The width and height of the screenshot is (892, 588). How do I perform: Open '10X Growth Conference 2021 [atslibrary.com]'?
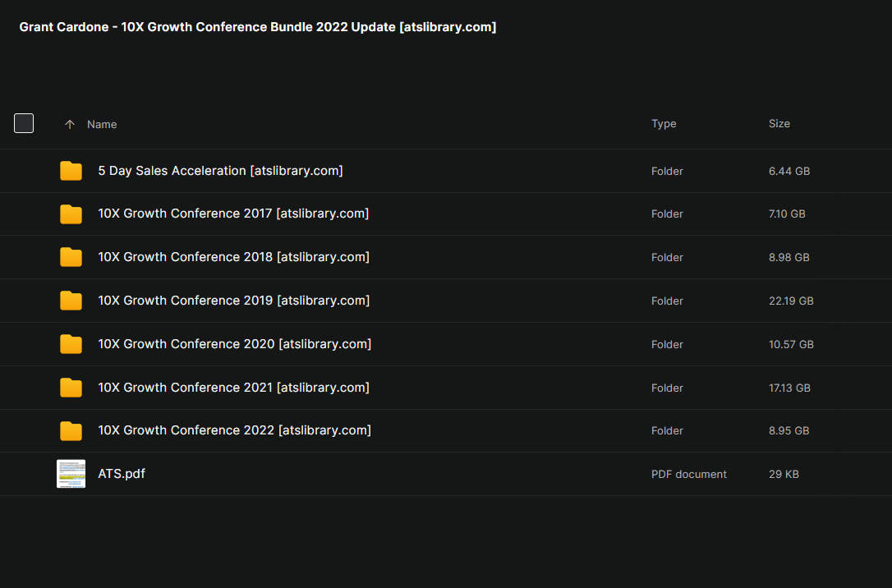pos(233,388)
